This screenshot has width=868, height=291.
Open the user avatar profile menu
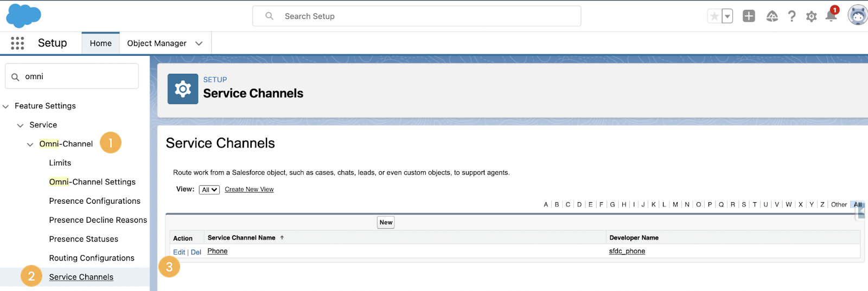click(x=858, y=16)
